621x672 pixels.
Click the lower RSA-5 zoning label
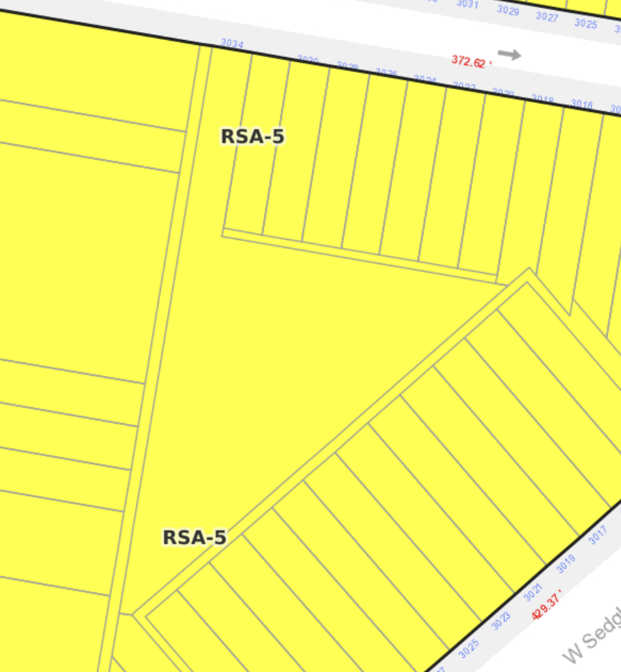pyautogui.click(x=194, y=537)
